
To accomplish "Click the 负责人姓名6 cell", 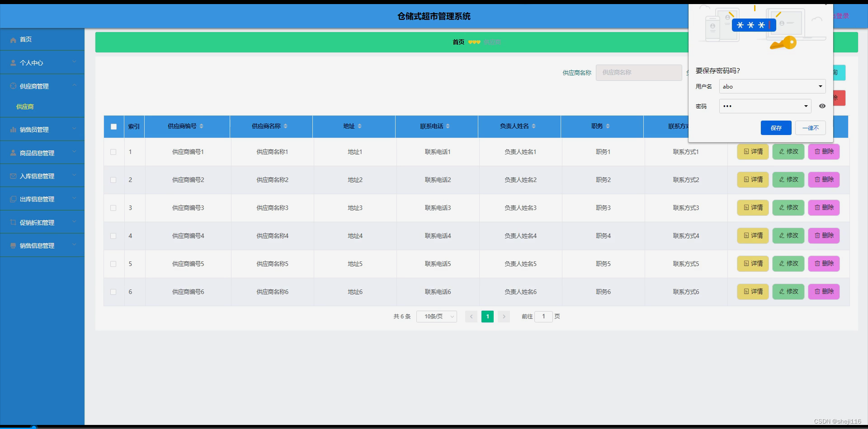I will point(520,292).
